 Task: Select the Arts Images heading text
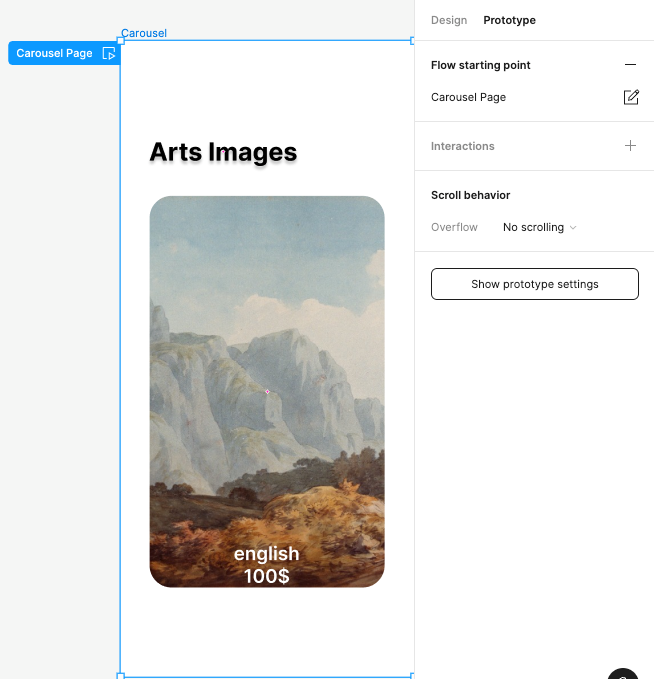tap(223, 152)
